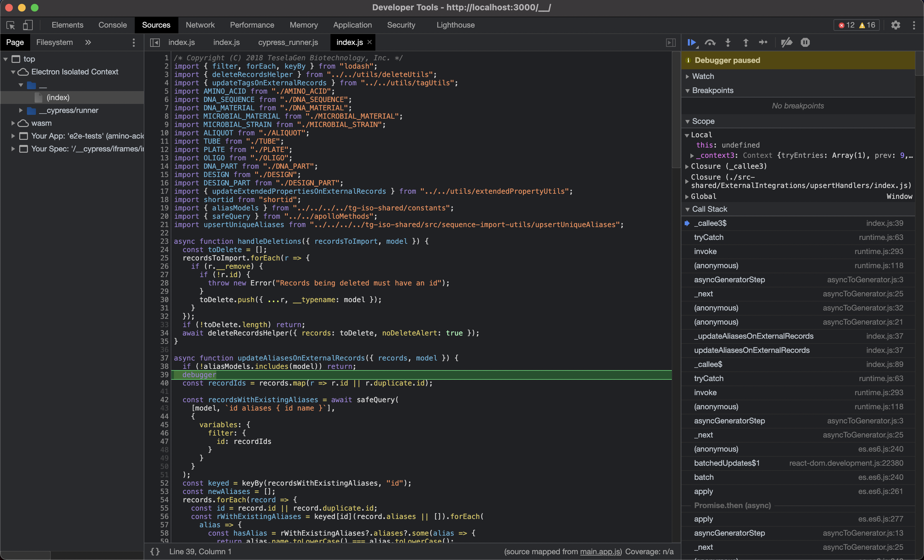Pretty print the source with braces icon
The height and width of the screenshot is (560, 924).
(x=155, y=551)
